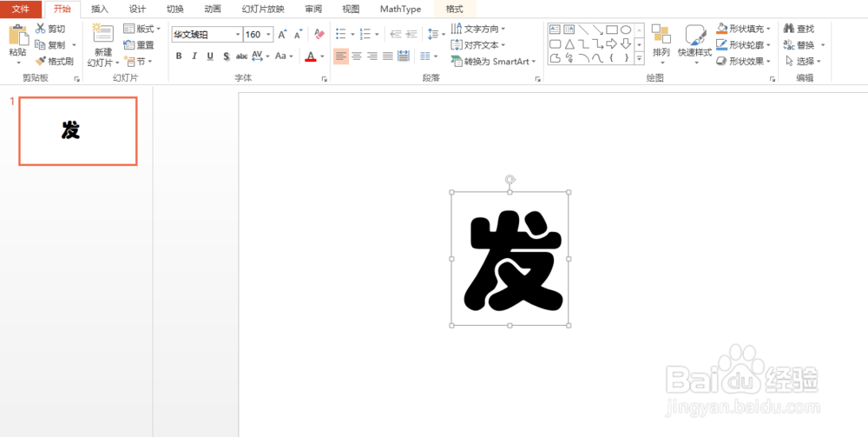Open the font name 华文琥珀 dropdown
This screenshot has width=868, height=437.
[238, 35]
